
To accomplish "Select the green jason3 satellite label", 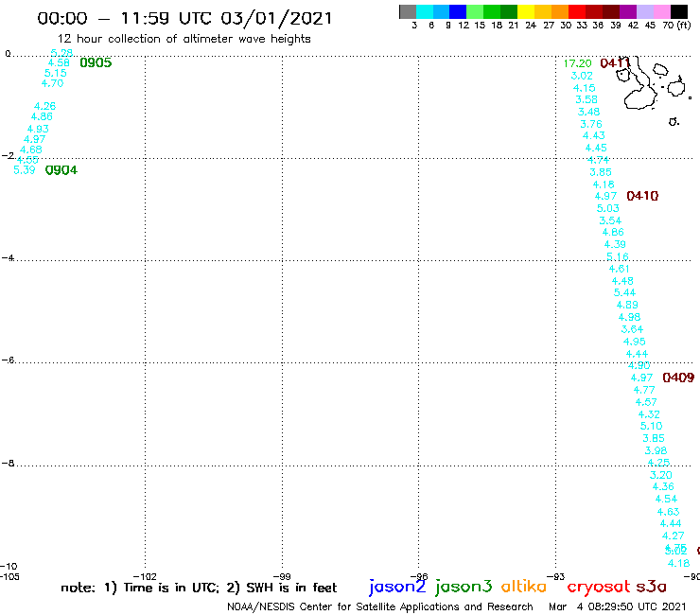I will [x=464, y=587].
